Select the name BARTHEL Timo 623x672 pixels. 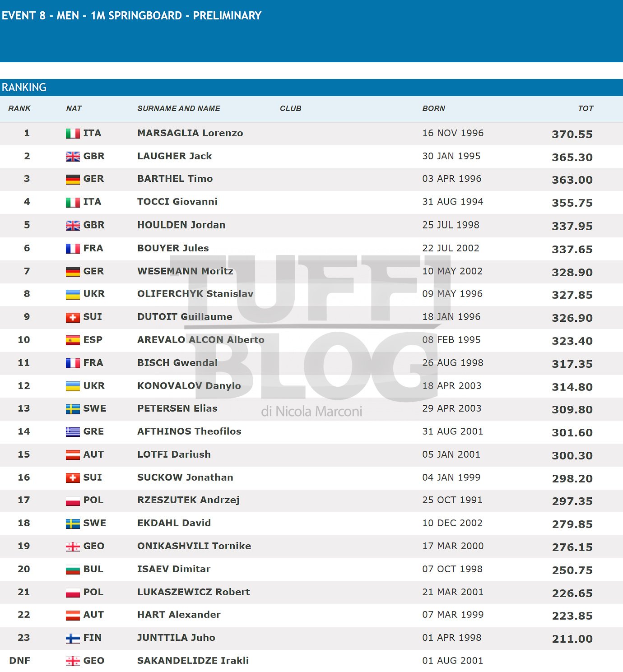point(175,179)
